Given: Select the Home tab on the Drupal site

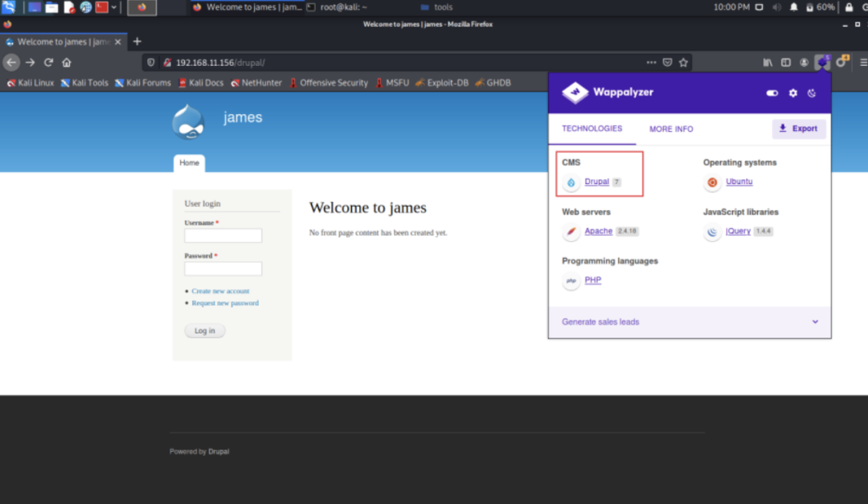Looking at the screenshot, I should coord(190,163).
